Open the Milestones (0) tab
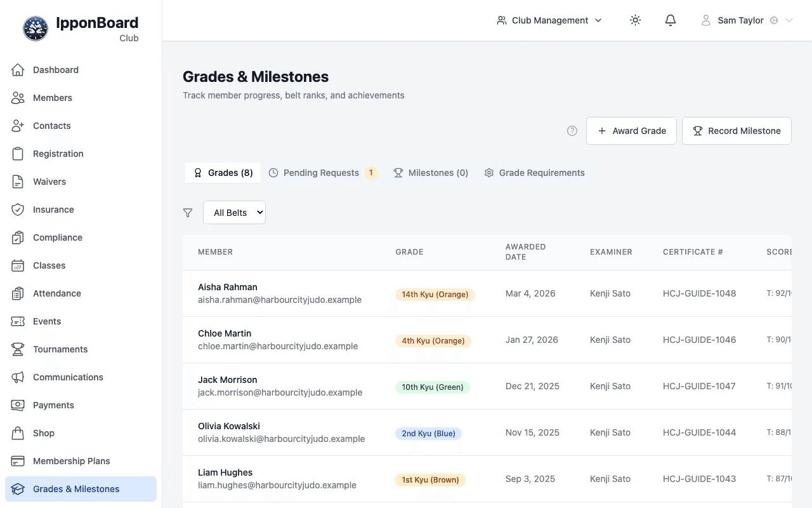This screenshot has width=812, height=508. [x=431, y=173]
